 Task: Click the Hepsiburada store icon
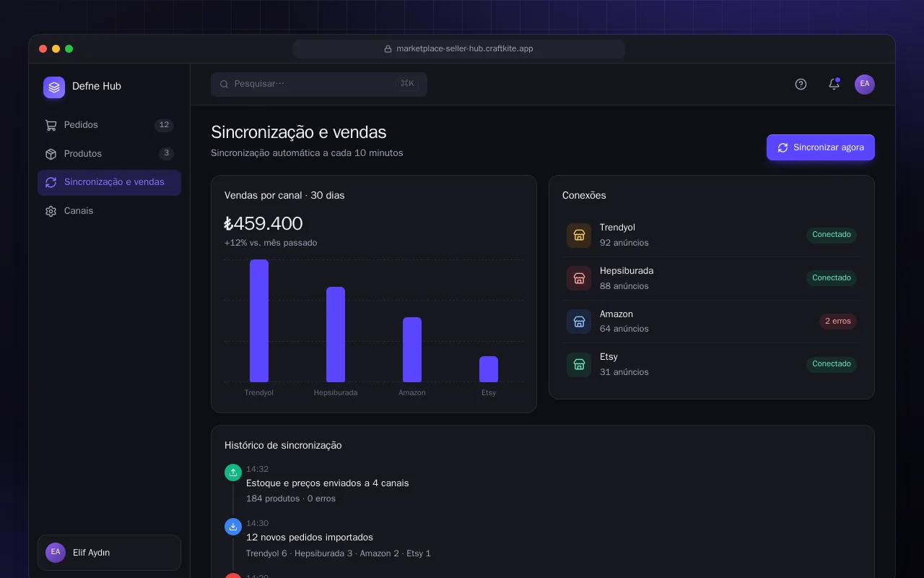pos(579,278)
